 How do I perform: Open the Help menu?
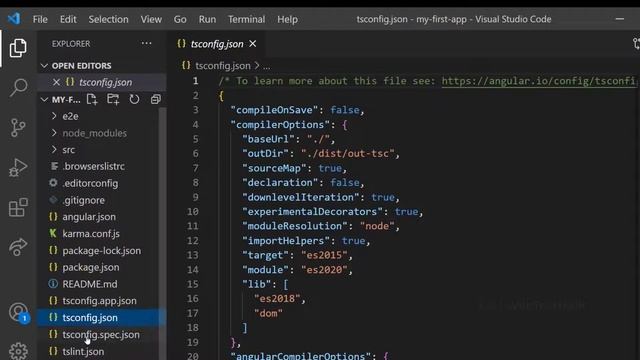point(287,19)
